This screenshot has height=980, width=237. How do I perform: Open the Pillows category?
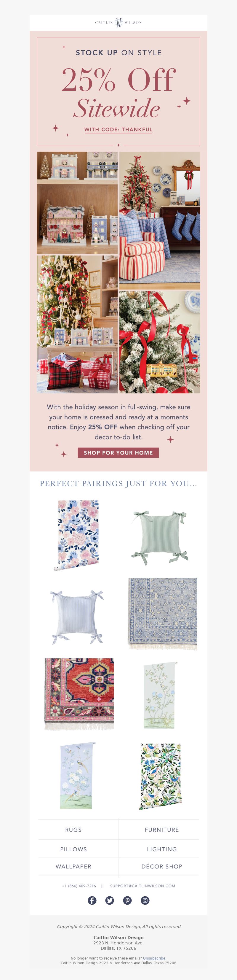coord(73,849)
